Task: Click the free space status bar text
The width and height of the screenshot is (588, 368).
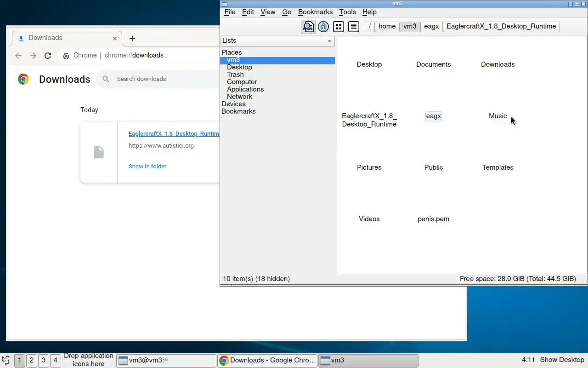Action: [x=518, y=279]
